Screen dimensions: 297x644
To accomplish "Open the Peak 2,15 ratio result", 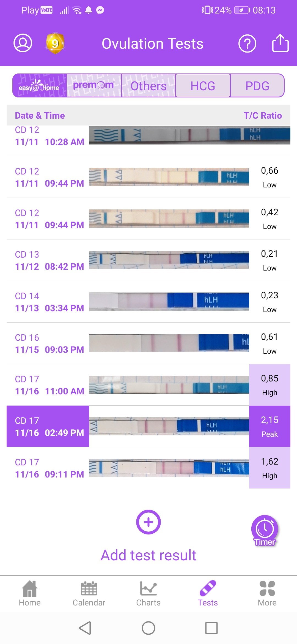I will pos(269,426).
